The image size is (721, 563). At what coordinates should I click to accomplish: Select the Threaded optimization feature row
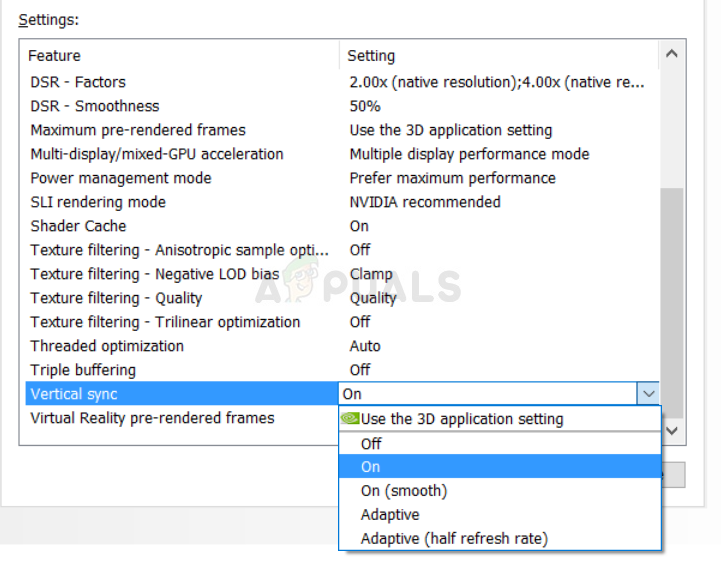[x=107, y=346]
